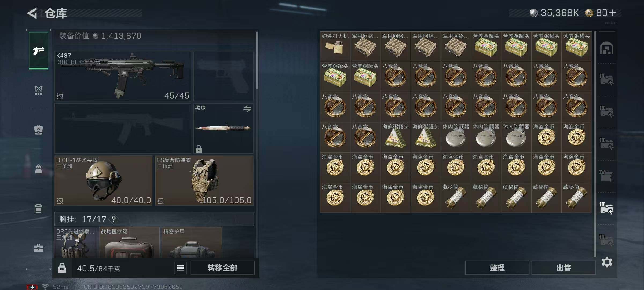Click the swap arrows on 黑鹰 knife slot

pos(247,108)
